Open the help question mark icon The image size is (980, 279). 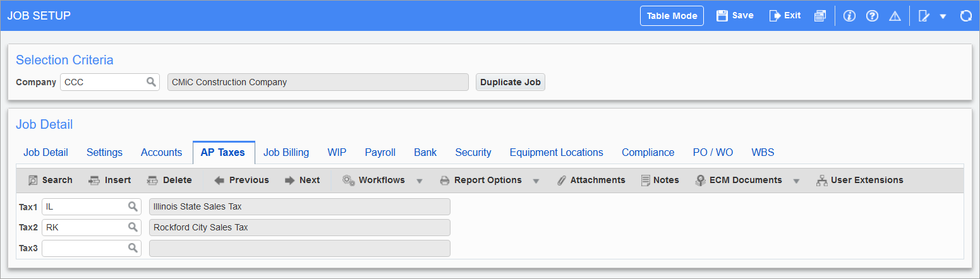pos(872,16)
